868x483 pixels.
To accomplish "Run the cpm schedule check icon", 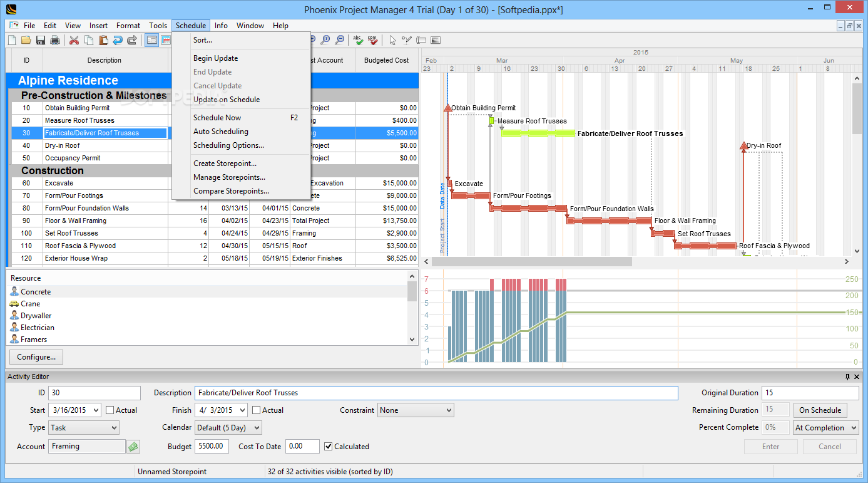I will pyautogui.click(x=373, y=40).
